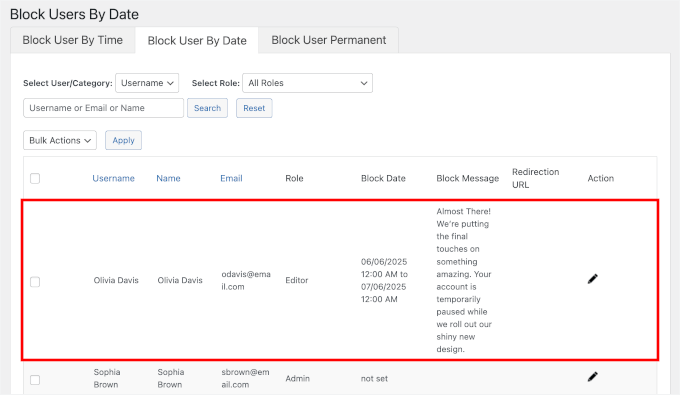Click the Reset button

(x=254, y=108)
